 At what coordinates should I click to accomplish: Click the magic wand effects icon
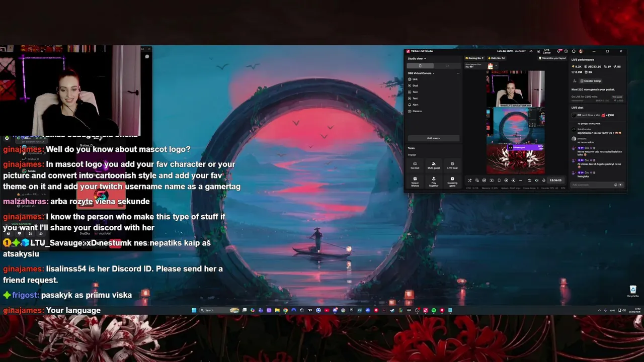[470, 180]
